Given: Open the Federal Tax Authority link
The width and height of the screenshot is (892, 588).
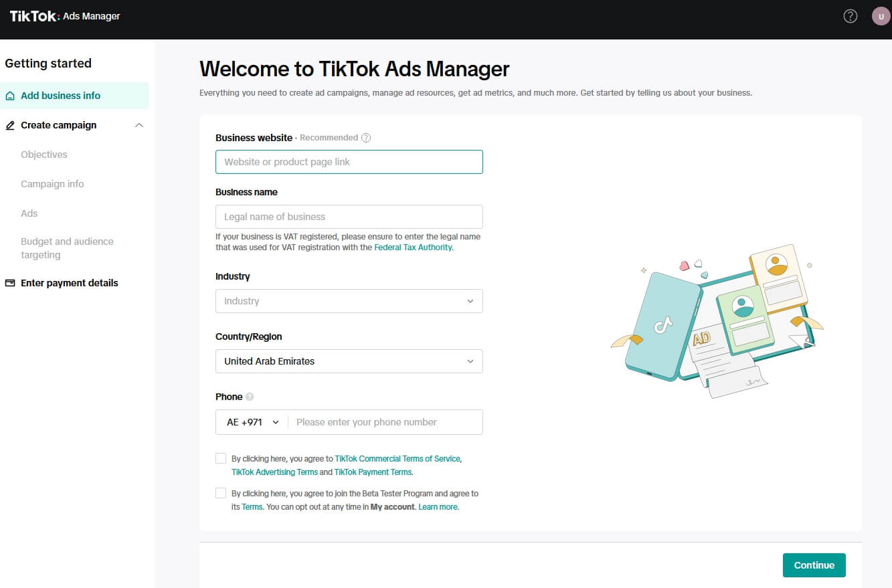Looking at the screenshot, I should click(413, 247).
